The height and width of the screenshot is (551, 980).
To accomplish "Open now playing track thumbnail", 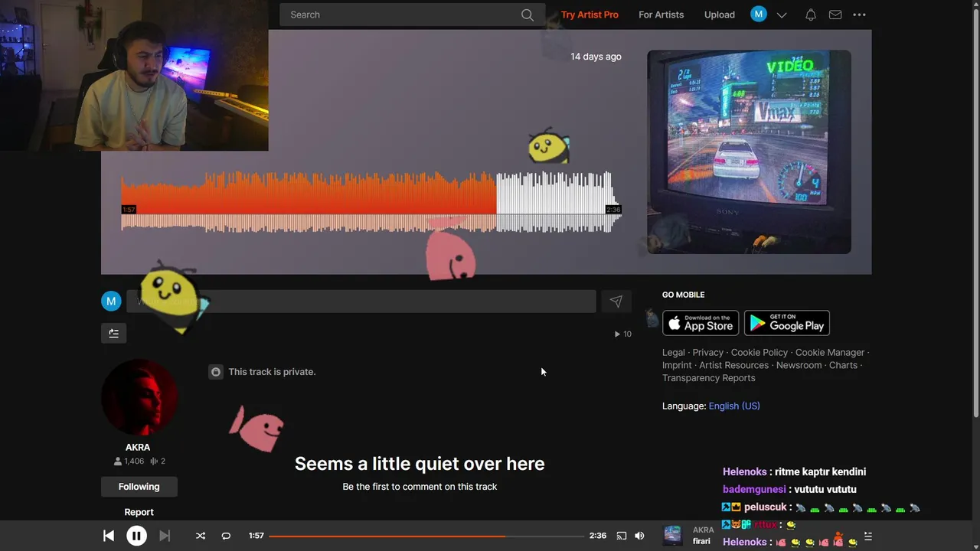I will click(672, 536).
